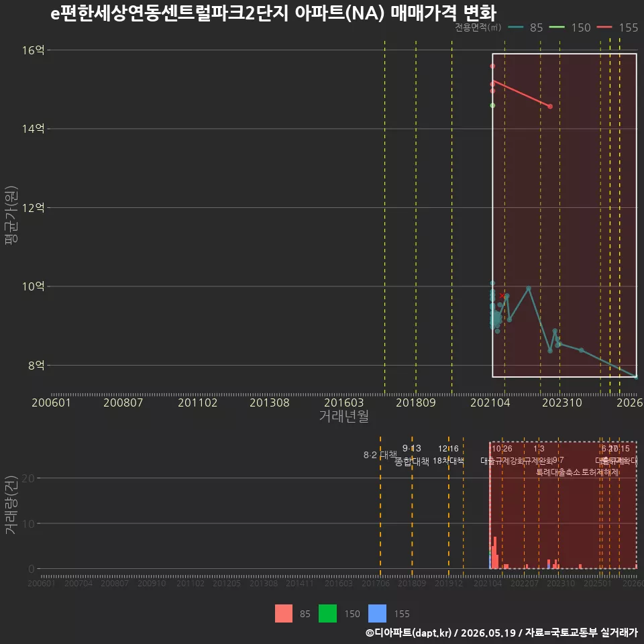
Task: Click 201912 on the volume chart axis
Action: pos(449,583)
